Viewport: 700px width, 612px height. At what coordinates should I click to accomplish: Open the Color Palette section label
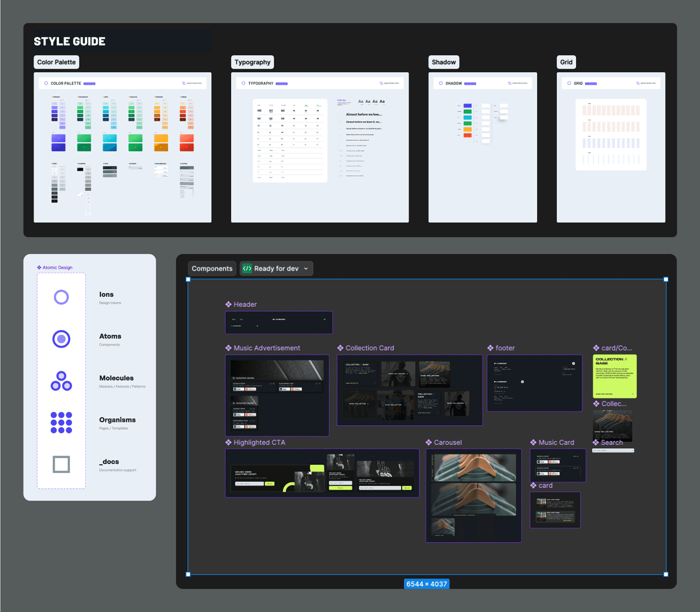click(56, 62)
